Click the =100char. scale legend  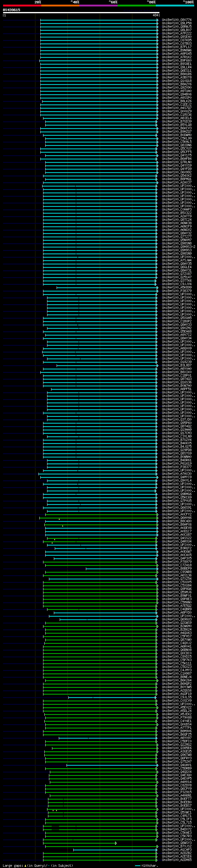tap(147, 865)
